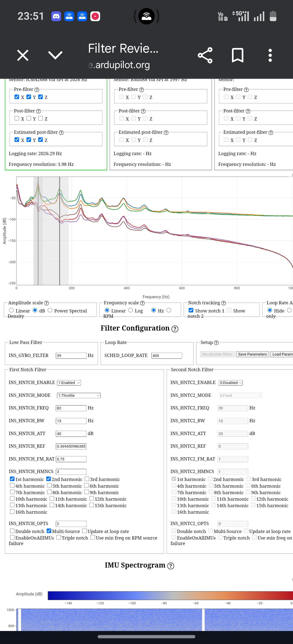Tap the share icon in browser header

coord(205,55)
